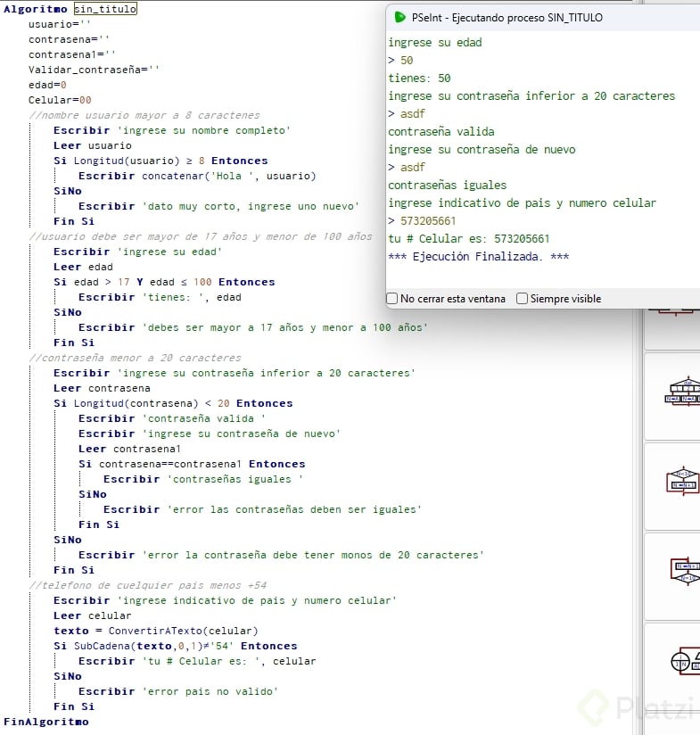This screenshot has height=735, width=700.
Task: Click the algorithm name field 'sin_titulo'
Action: [105, 9]
